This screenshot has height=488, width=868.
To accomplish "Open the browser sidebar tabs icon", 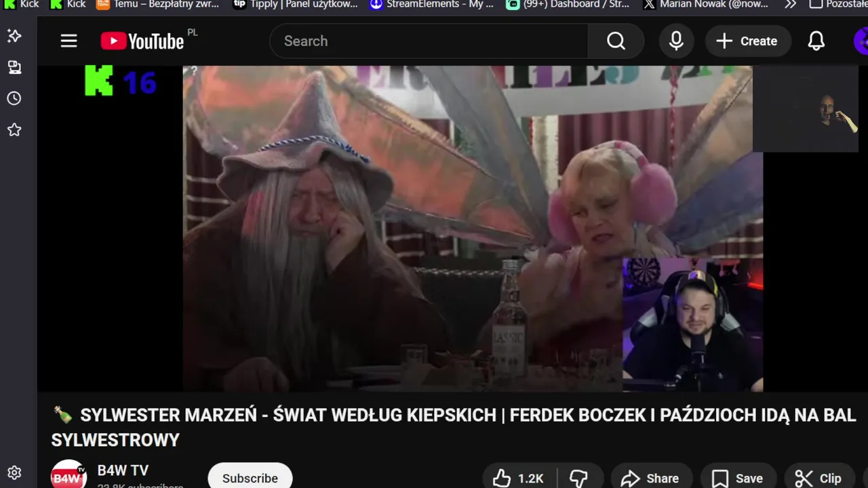I will 14,67.
